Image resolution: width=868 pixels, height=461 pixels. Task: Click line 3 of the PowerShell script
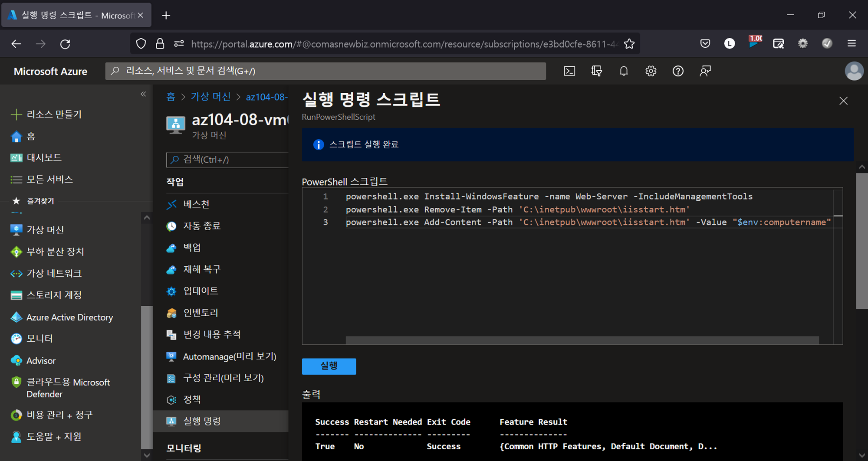pyautogui.click(x=588, y=222)
